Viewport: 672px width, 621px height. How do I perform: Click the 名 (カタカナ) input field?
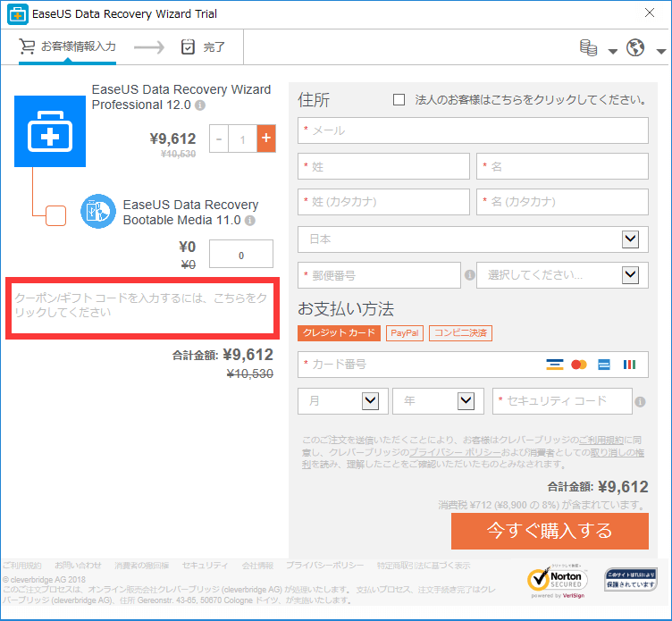click(x=562, y=202)
